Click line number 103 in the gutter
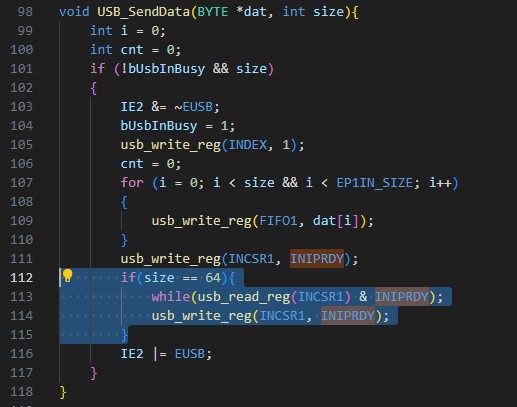The image size is (517, 407). [x=22, y=107]
